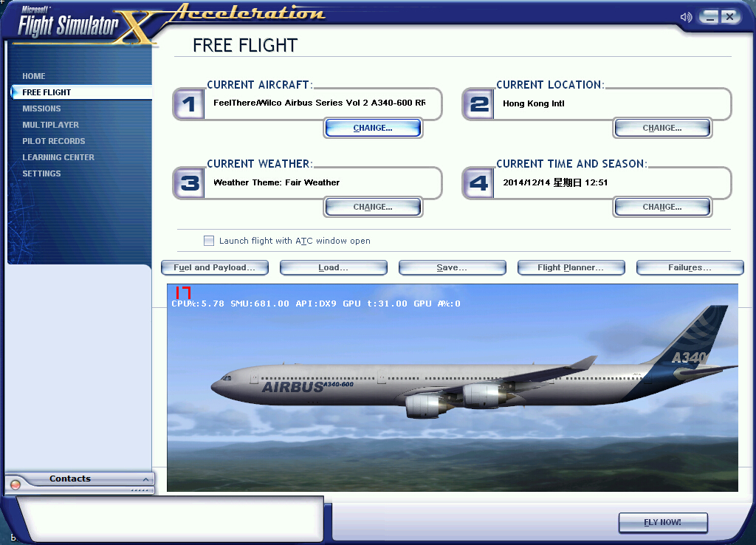
Task: Click the Hong Kong Intl location text
Action: [x=533, y=103]
